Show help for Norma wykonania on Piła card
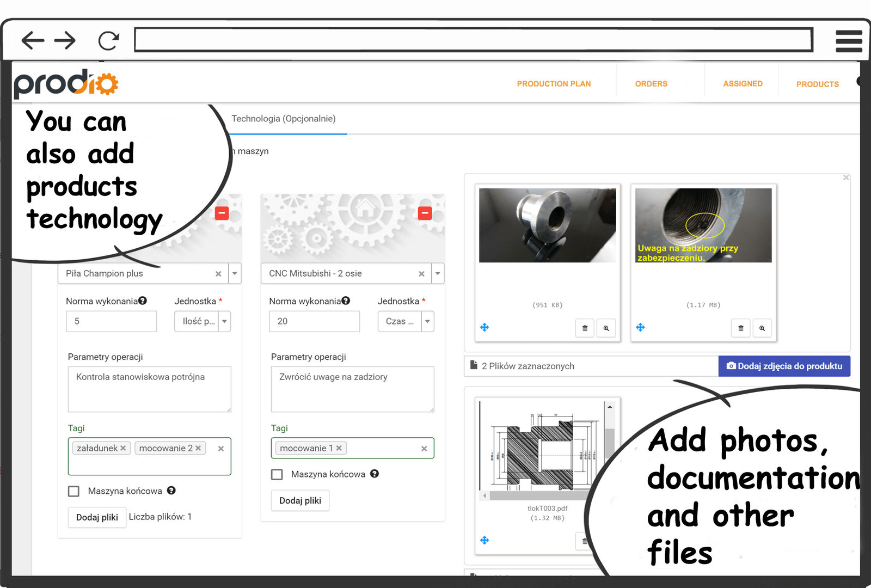Image resolution: width=871 pixels, height=588 pixels. pyautogui.click(x=143, y=301)
